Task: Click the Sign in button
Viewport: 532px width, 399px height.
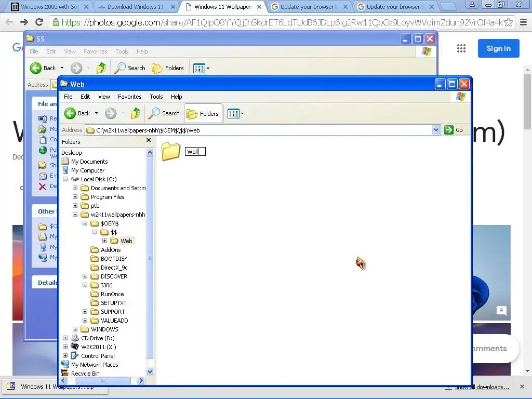Action: click(x=498, y=48)
